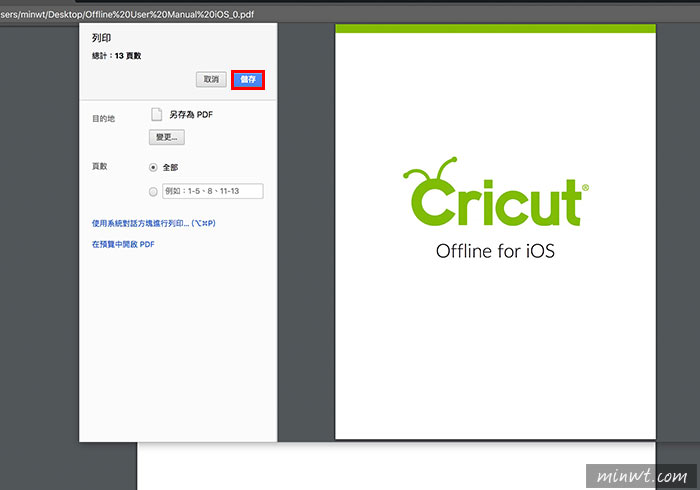
Task: Click the 列印 dialog title
Action: tap(101, 38)
